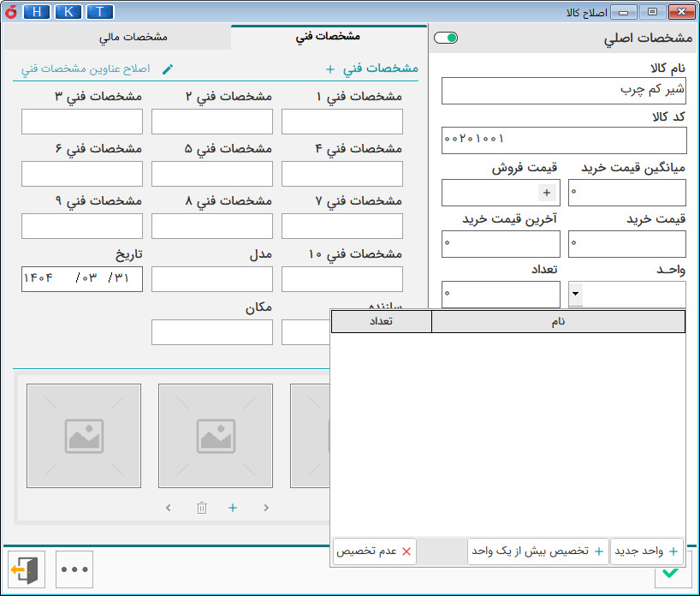Toggle the مشخصات اصلي switch

tap(446, 38)
